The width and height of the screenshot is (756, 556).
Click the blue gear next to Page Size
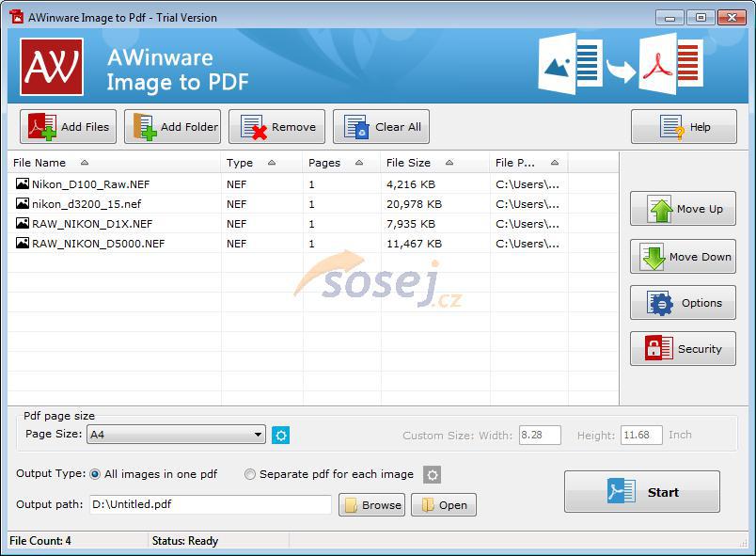(280, 435)
